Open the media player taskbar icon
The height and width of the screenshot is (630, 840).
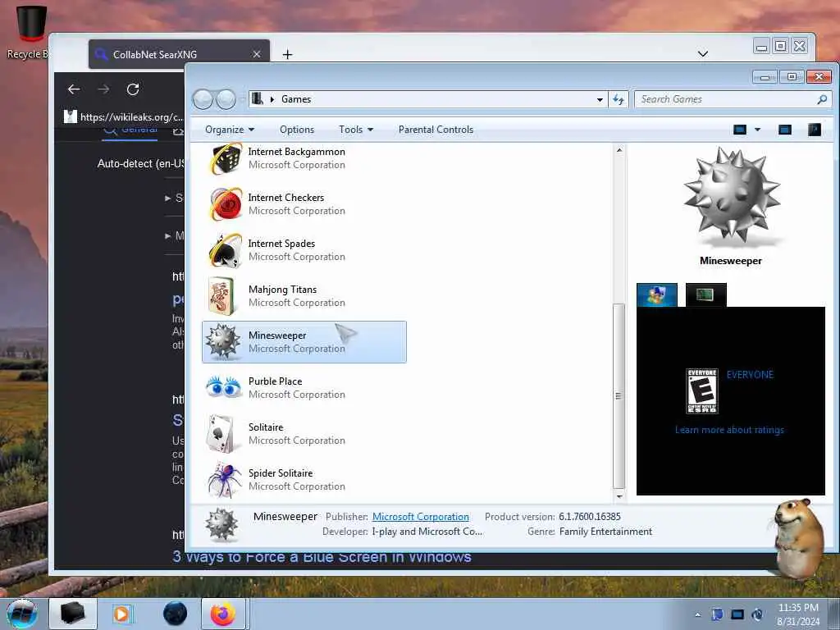click(x=122, y=614)
